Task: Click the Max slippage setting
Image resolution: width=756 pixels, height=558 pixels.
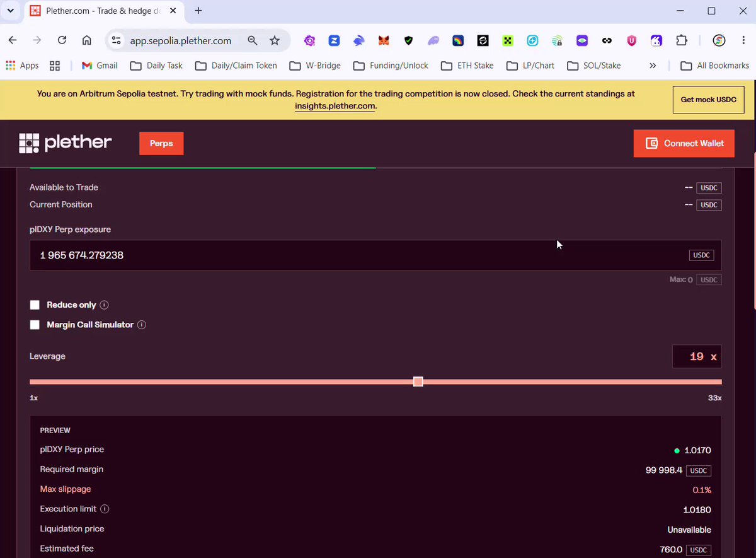Action: 66,489
